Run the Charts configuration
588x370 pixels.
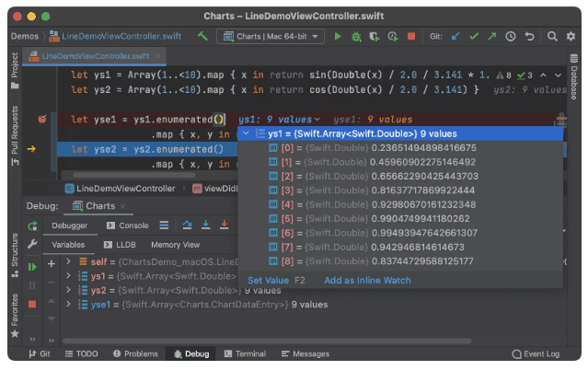pos(338,37)
